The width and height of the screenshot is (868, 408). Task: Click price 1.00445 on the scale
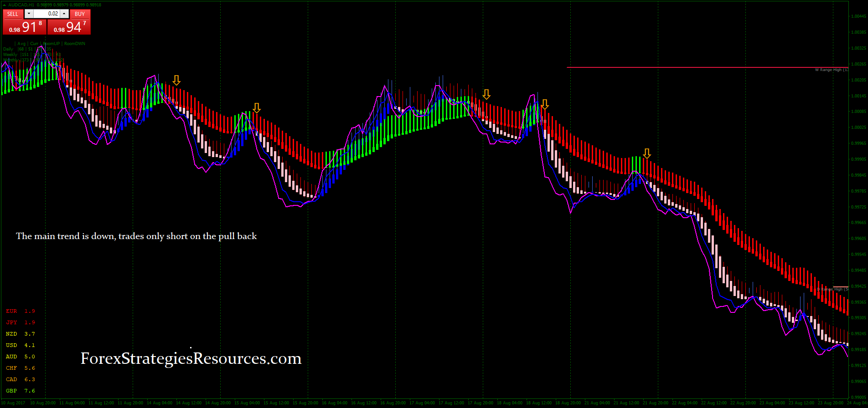pyautogui.click(x=858, y=16)
